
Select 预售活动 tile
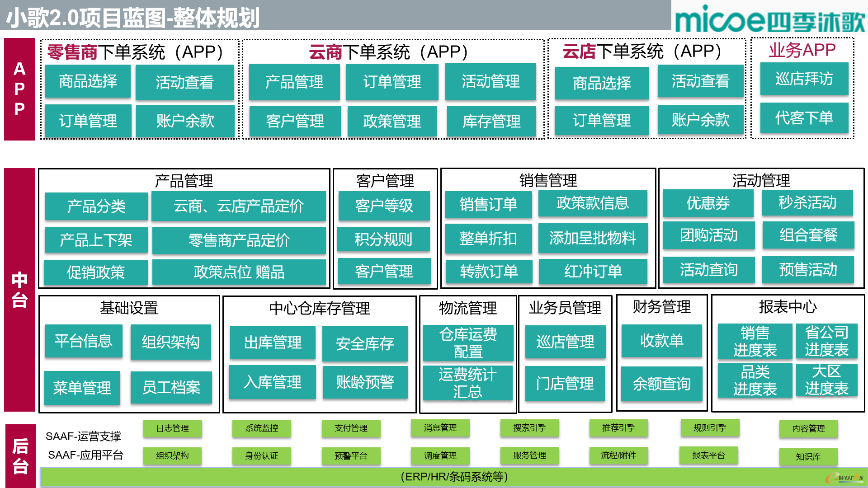click(808, 270)
